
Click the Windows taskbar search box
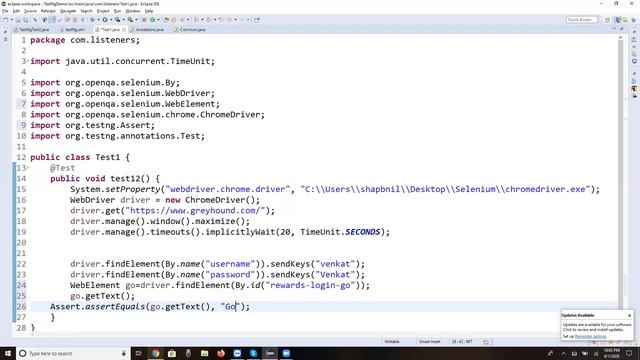point(73,353)
